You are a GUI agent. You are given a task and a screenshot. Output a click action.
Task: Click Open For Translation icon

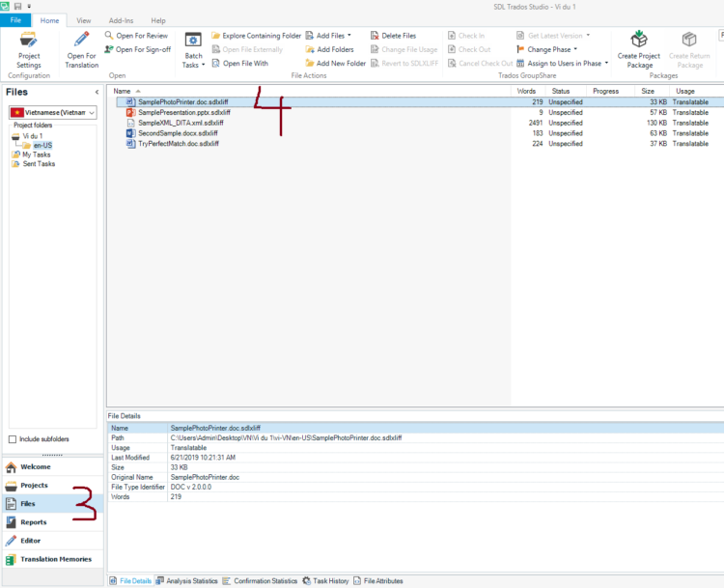tap(82, 41)
